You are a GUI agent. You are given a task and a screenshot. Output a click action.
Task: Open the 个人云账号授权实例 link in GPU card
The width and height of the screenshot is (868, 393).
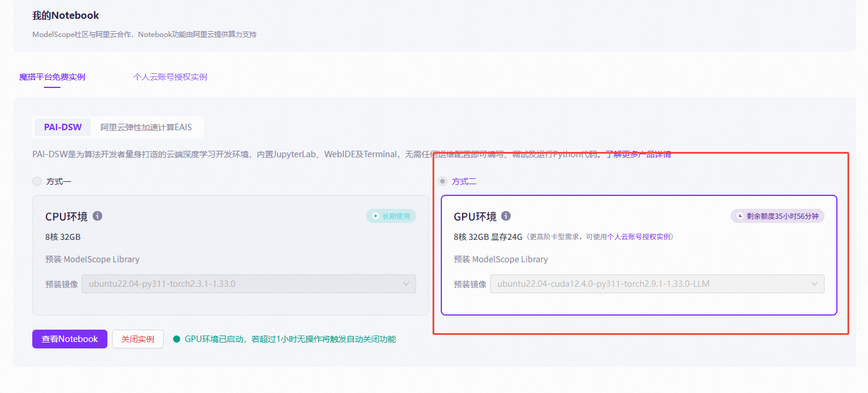coord(639,237)
